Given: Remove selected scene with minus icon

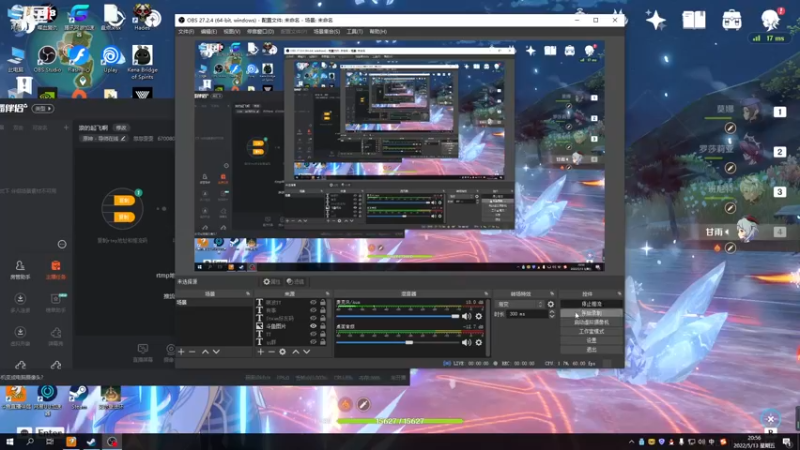Looking at the screenshot, I should point(192,352).
